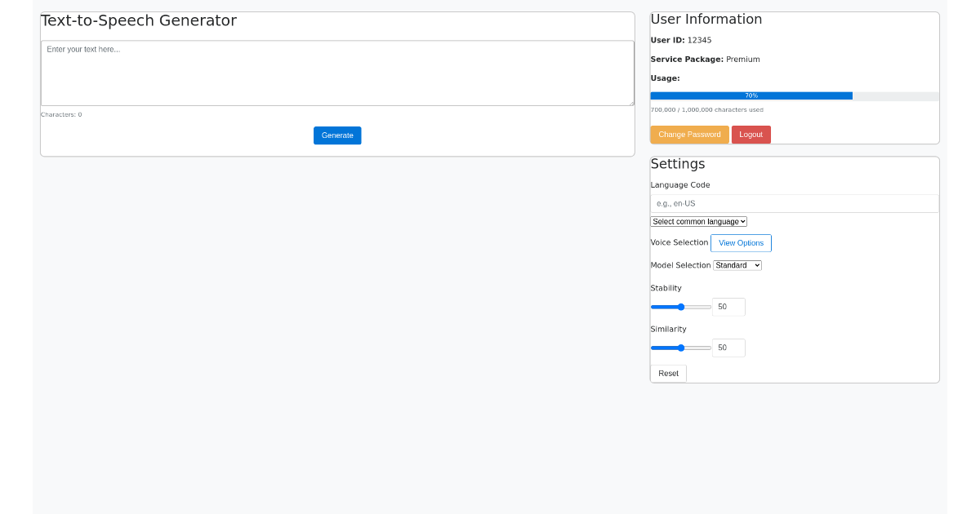Open the 'Select common language' dropdown

[x=698, y=222]
